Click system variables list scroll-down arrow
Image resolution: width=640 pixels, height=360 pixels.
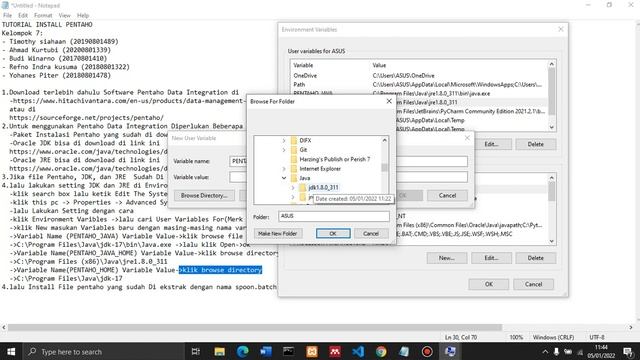click(x=552, y=241)
